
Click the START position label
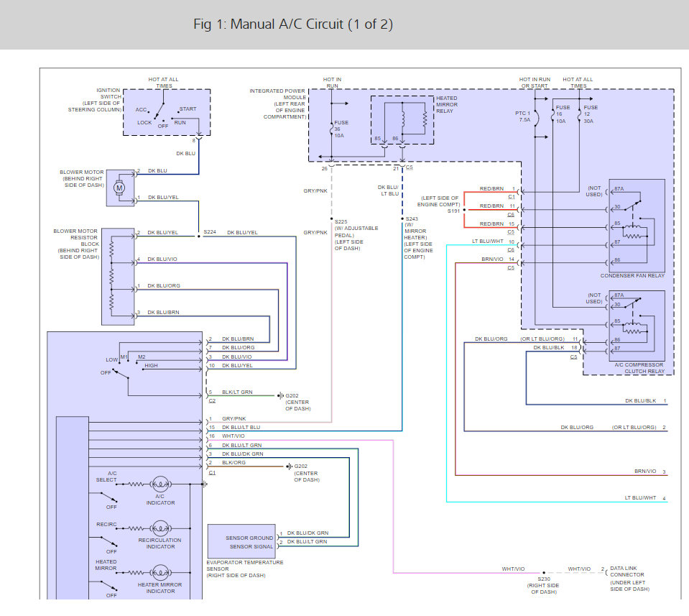click(188, 109)
